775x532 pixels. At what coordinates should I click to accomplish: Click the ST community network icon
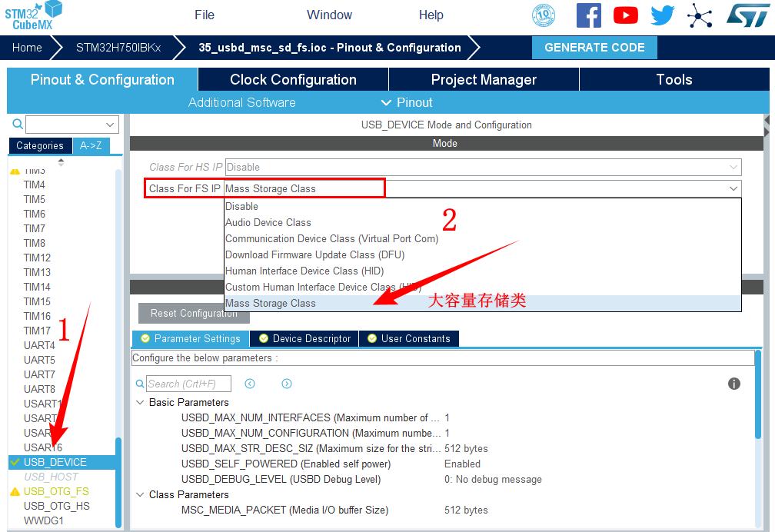[700, 15]
